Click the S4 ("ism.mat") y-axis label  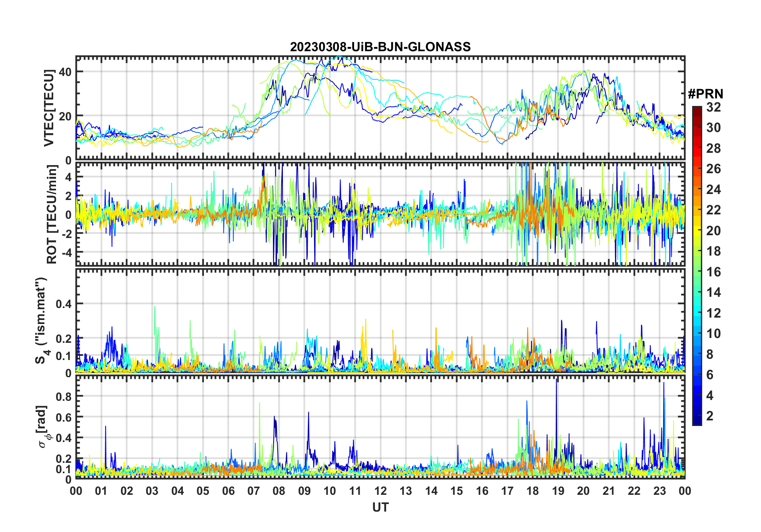[41, 321]
